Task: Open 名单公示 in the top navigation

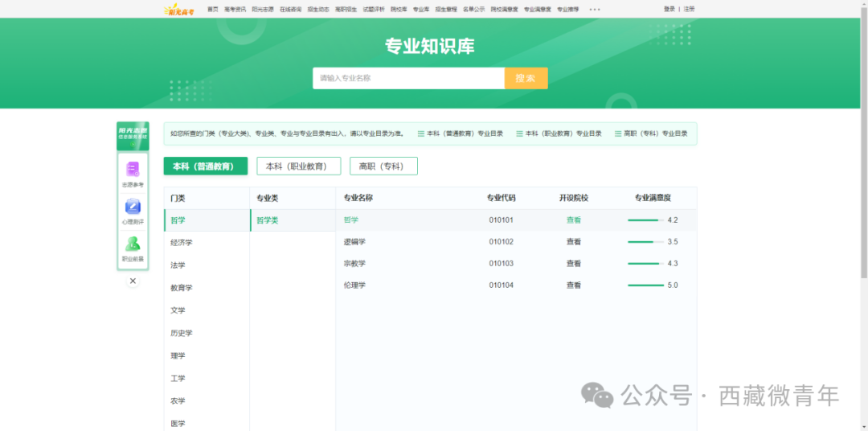Action: pos(474,10)
